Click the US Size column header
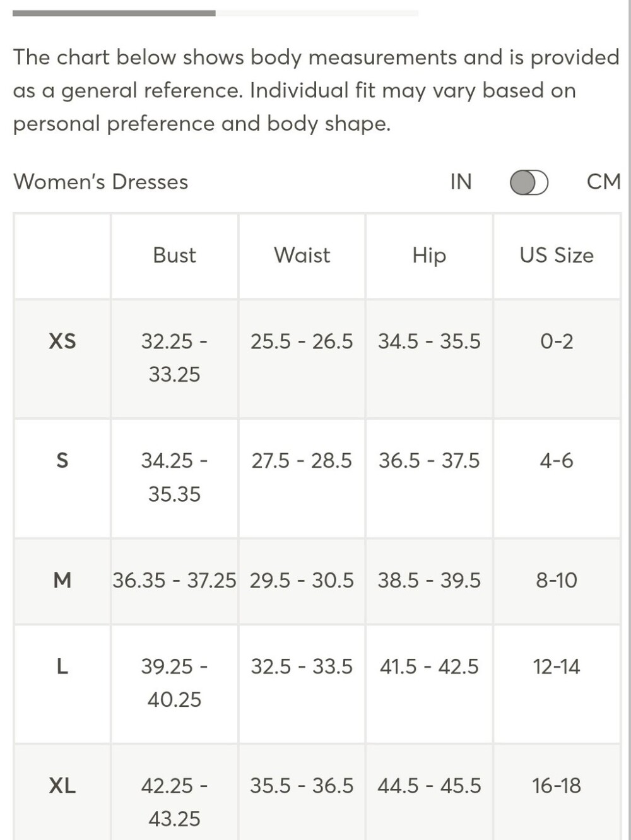 tap(557, 256)
